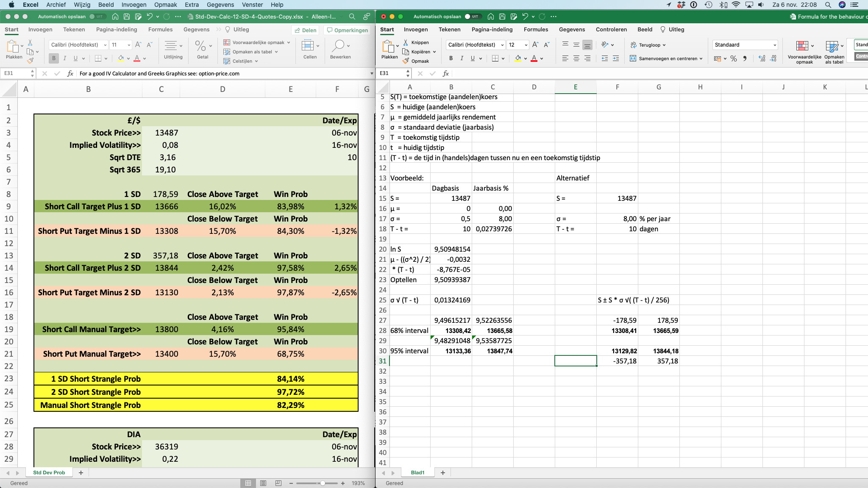Switch to page layout view in status bar
Image resolution: width=868 pixels, height=488 pixels.
tap(263, 483)
